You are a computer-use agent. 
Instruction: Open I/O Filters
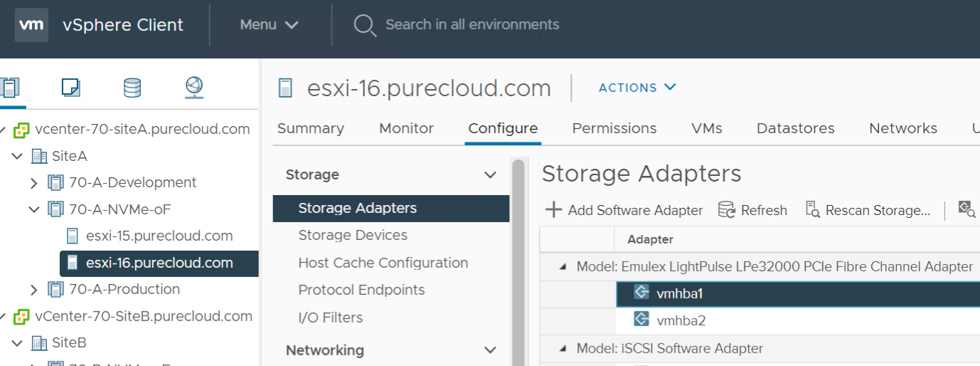point(331,318)
